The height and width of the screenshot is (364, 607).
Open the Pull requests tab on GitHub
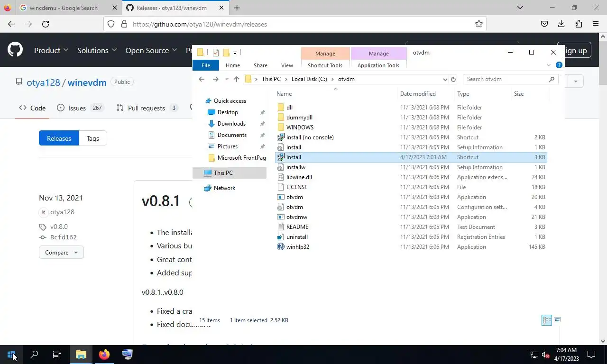tap(147, 108)
